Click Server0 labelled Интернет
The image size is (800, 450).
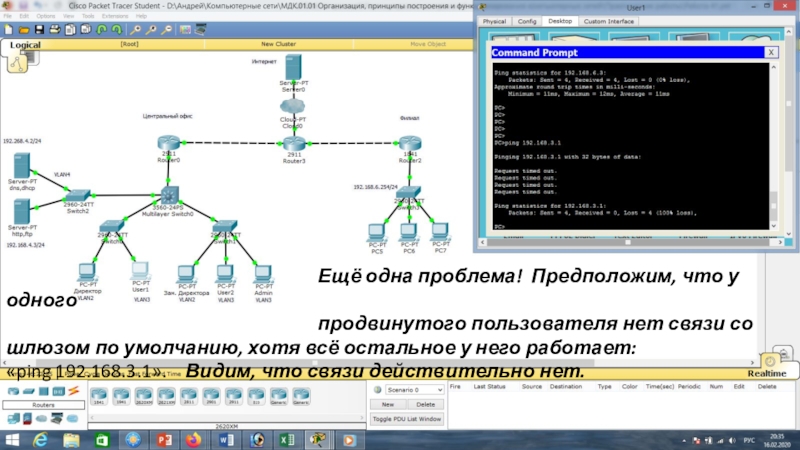tap(293, 67)
